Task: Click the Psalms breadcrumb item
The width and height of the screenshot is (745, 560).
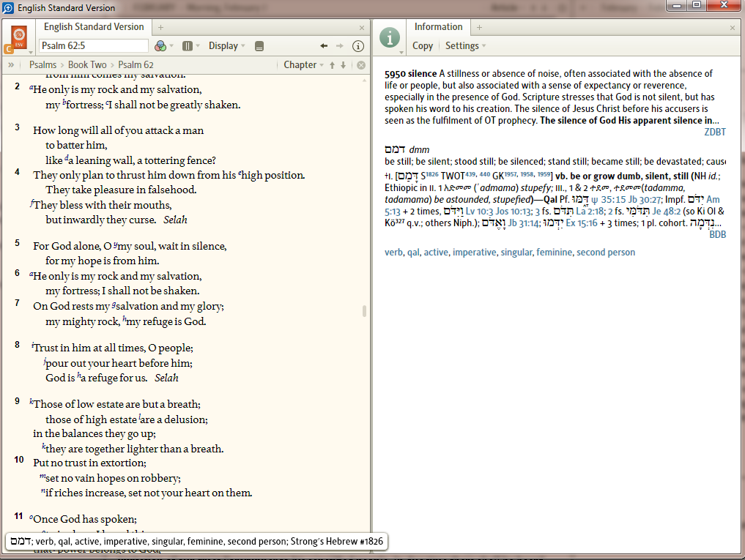Action: pyautogui.click(x=42, y=65)
